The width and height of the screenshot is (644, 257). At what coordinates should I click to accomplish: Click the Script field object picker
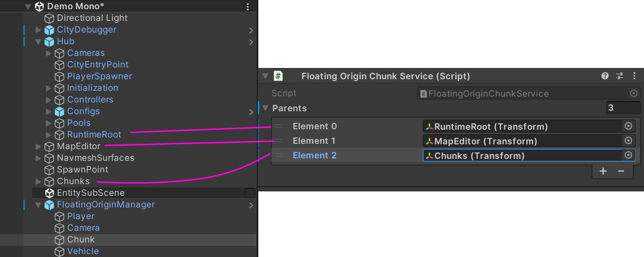click(x=634, y=93)
